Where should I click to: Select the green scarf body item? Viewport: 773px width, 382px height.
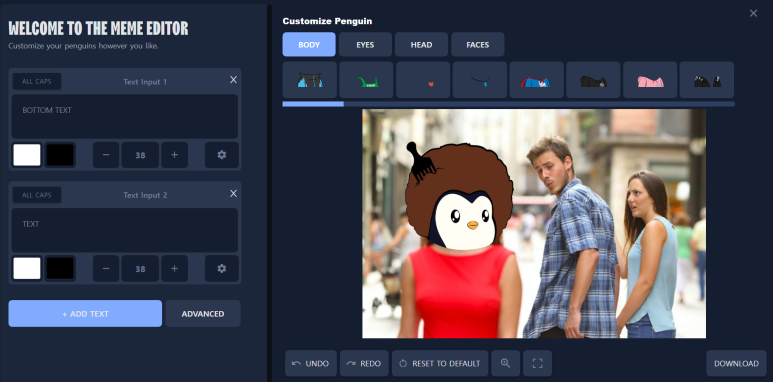[366, 80]
